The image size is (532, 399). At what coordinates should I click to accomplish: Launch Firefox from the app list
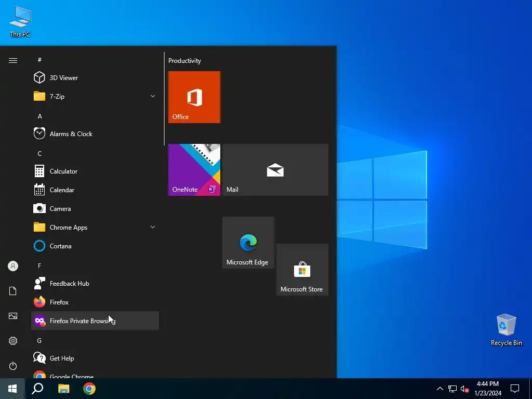click(95, 302)
